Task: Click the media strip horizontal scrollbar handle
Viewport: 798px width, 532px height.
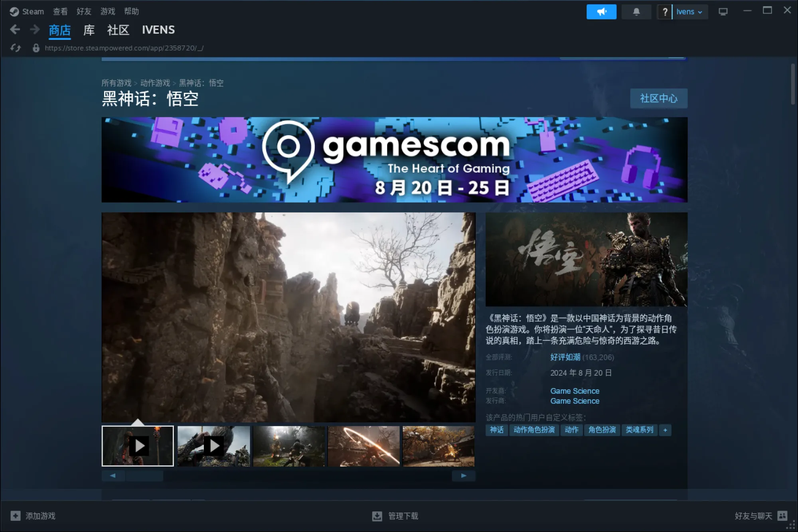Action: pyautogui.click(x=144, y=476)
